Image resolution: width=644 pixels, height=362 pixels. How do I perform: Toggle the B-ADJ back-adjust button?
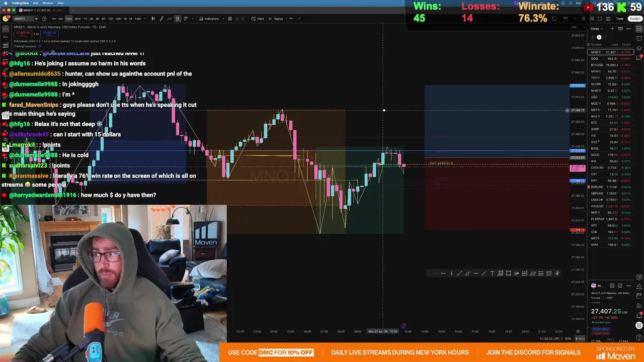click(580, 339)
